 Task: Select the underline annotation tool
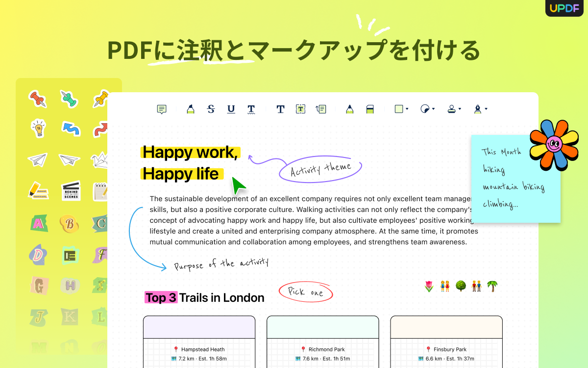pyautogui.click(x=231, y=109)
